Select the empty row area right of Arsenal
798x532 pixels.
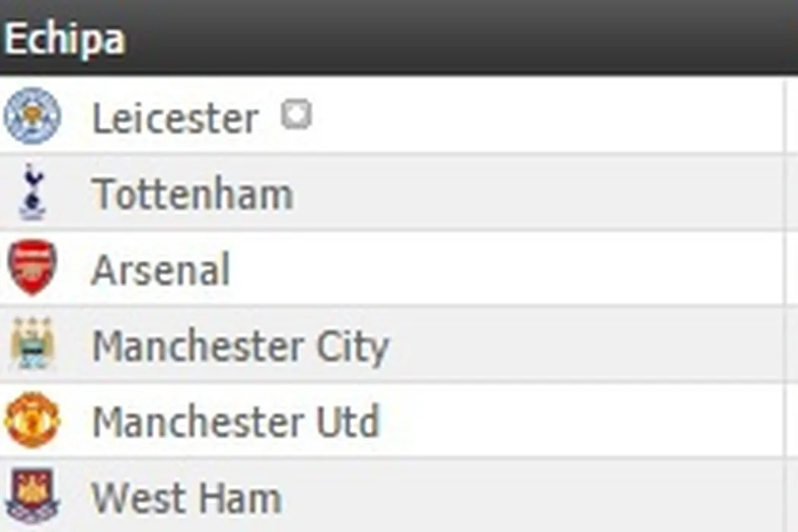point(547,268)
